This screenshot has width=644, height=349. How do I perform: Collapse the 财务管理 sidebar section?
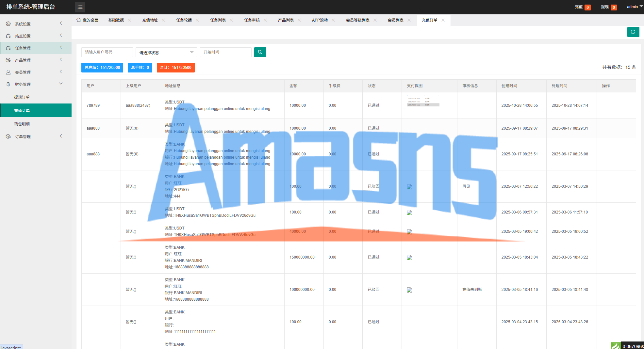[x=35, y=84]
